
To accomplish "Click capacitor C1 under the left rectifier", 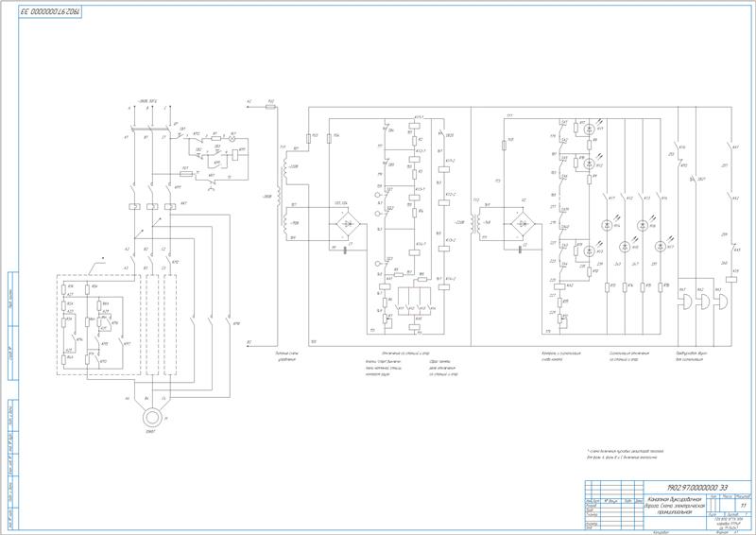I will [x=345, y=250].
